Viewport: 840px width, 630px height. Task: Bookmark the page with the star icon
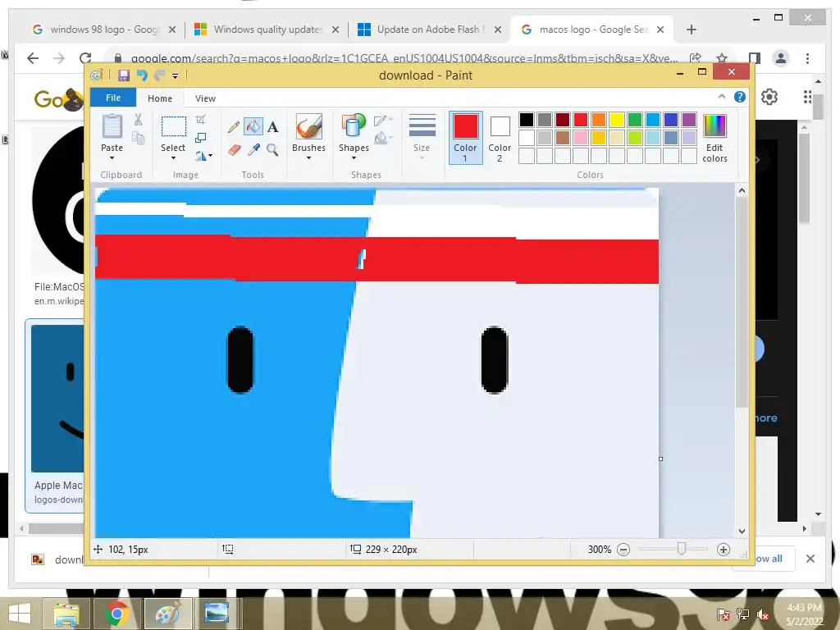[x=722, y=58]
